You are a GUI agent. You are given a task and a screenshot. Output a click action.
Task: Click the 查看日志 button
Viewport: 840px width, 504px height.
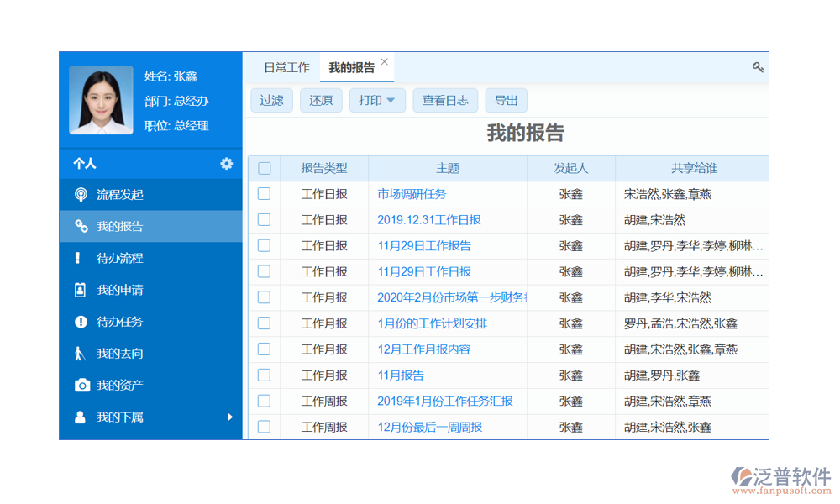pyautogui.click(x=445, y=101)
